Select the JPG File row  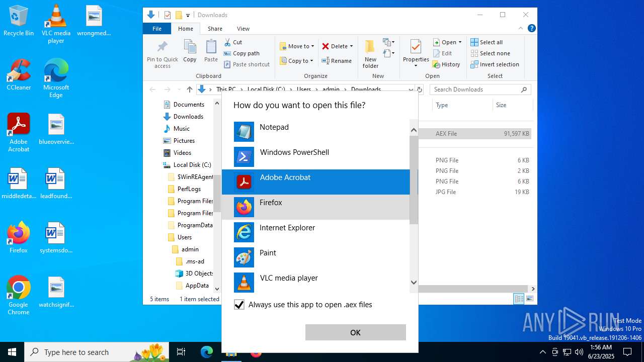coord(475,192)
